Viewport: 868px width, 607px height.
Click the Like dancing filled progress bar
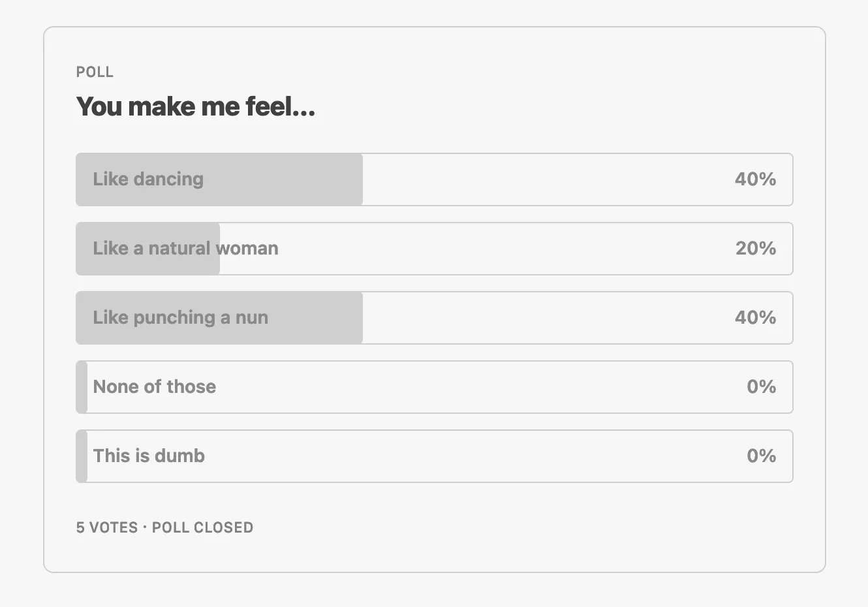pos(219,179)
